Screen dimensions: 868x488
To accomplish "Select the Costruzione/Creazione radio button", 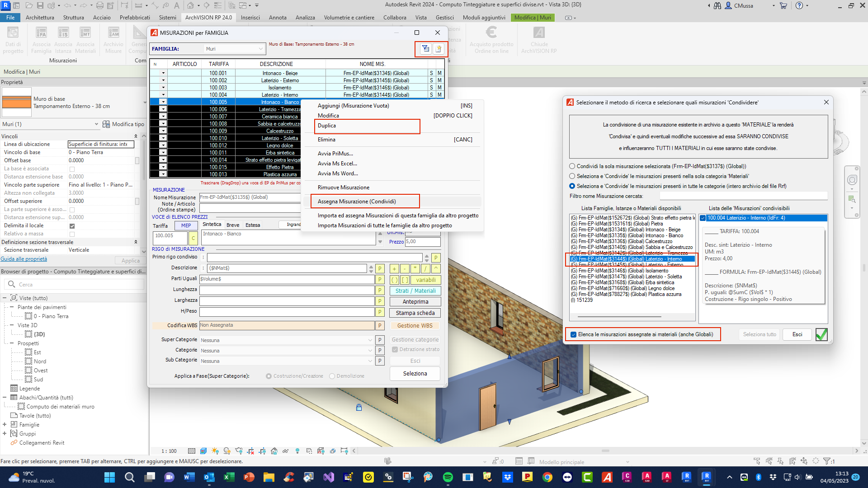I will coord(269,376).
